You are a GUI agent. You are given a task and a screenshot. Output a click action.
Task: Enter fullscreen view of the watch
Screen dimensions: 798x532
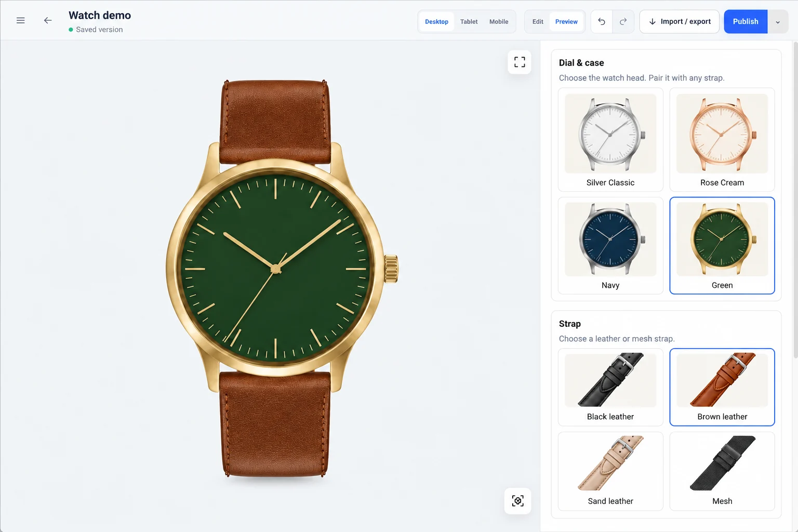[520, 62]
